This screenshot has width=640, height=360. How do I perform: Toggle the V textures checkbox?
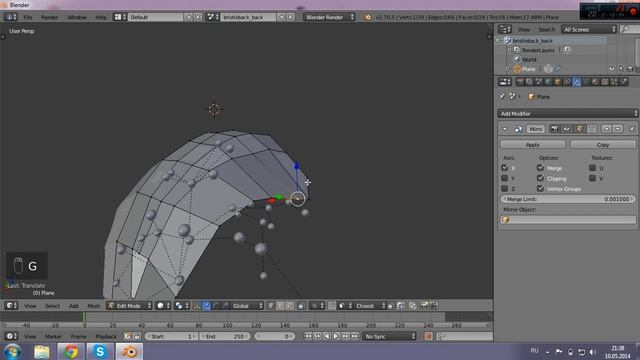coord(593,178)
